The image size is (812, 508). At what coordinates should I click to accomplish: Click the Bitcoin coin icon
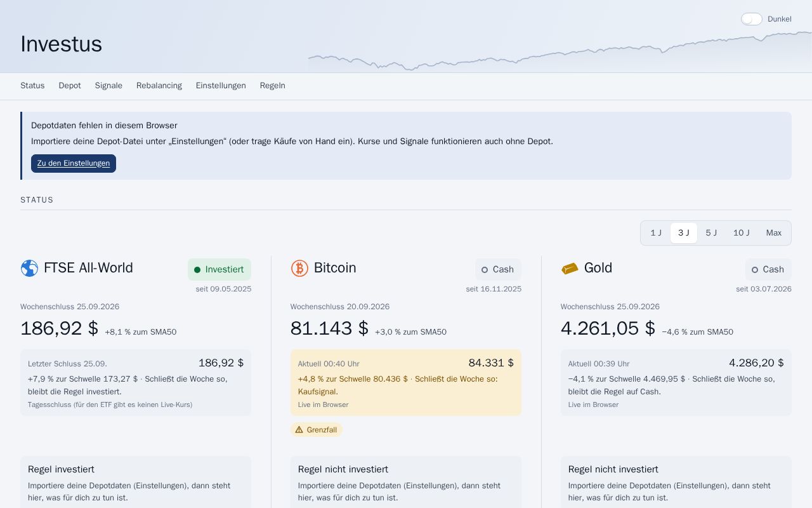pos(299,268)
